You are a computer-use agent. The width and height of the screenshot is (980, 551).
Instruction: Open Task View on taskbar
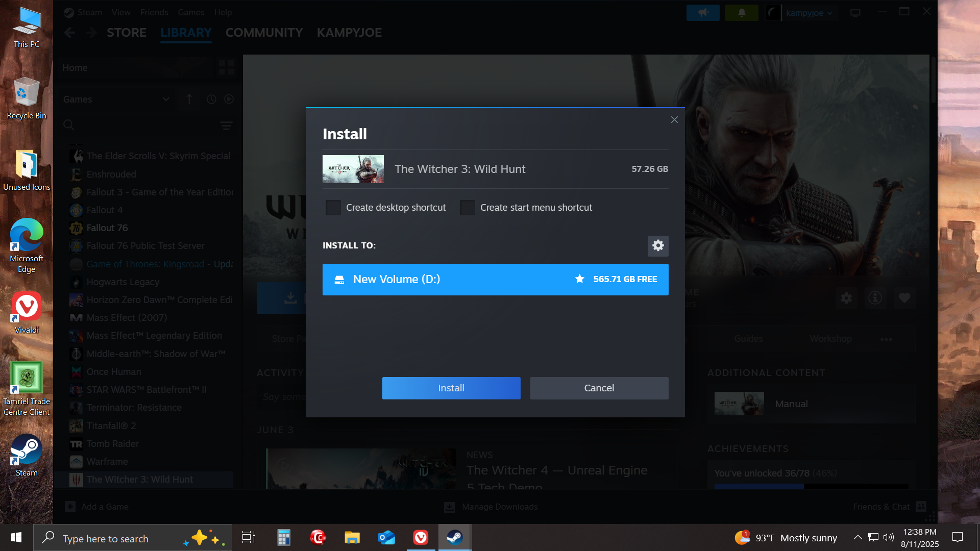(x=249, y=538)
